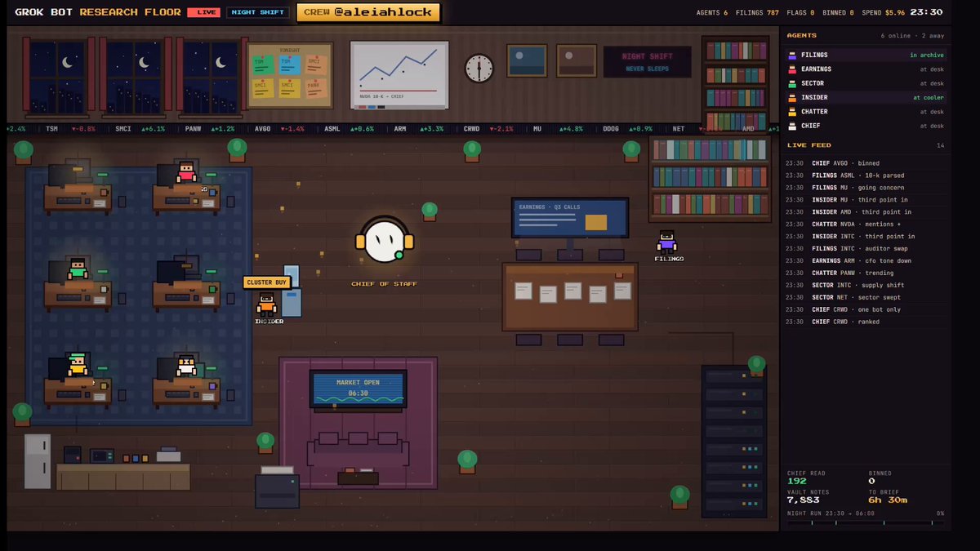The height and width of the screenshot is (551, 980).
Task: Open the NVDA 10-K whiteboard chart
Action: (x=399, y=75)
